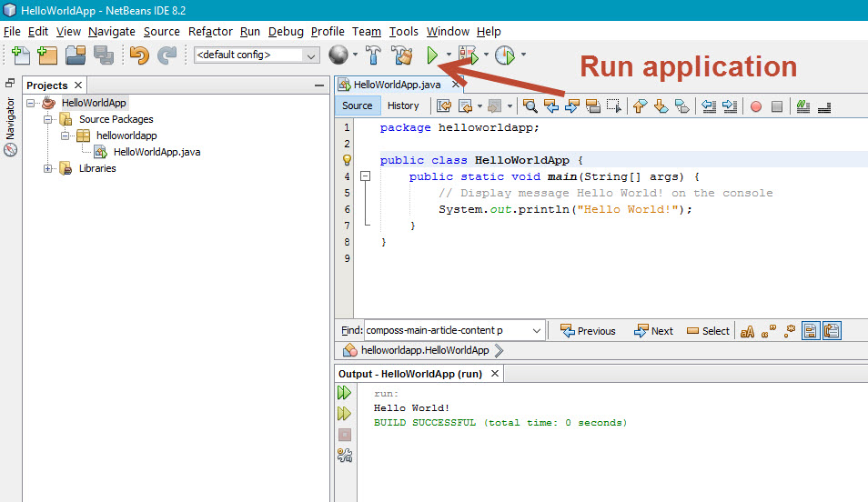Open the Team menu
Screen dimensions: 868x502
367,32
